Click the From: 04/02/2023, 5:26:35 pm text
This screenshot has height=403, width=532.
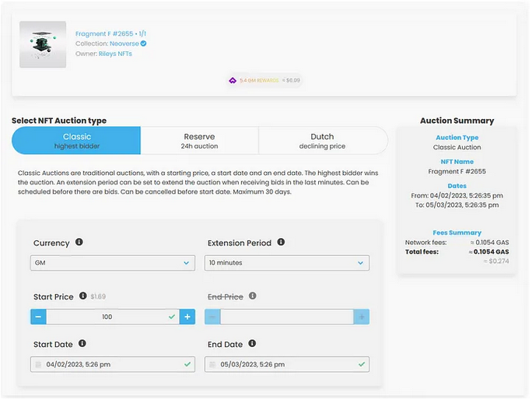click(457, 195)
